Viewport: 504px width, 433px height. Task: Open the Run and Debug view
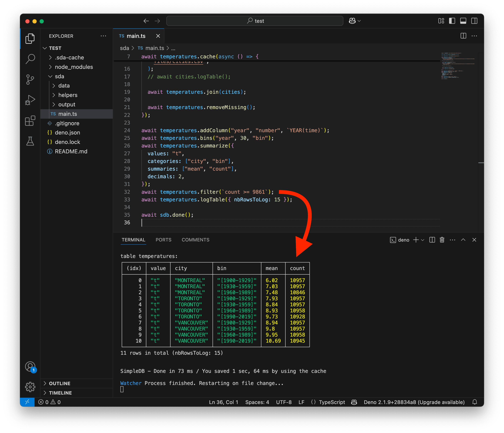(x=30, y=100)
